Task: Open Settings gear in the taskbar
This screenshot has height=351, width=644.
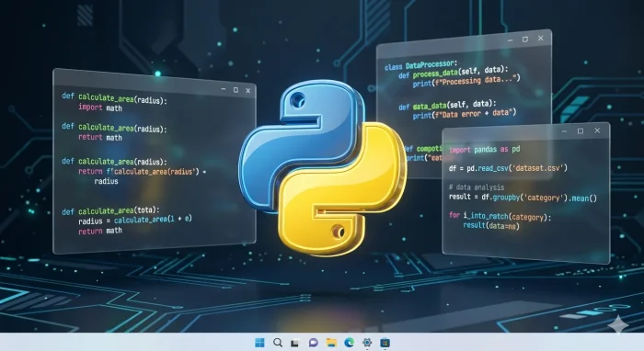Action: [x=367, y=343]
